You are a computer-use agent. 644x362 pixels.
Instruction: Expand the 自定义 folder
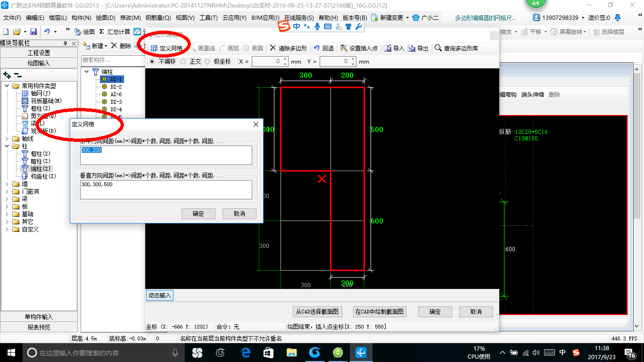click(x=7, y=229)
